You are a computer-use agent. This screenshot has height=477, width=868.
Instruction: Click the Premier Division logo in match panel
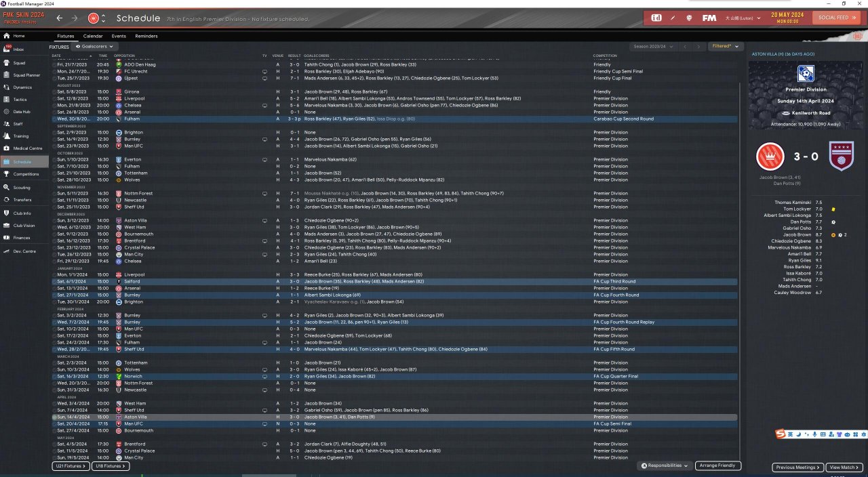click(x=806, y=73)
